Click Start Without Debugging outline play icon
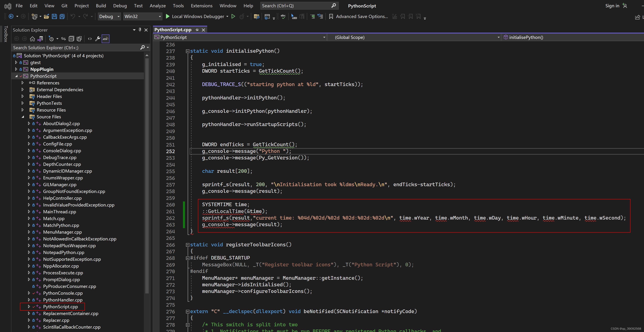Viewport: 644px width, 332px height. point(233,17)
